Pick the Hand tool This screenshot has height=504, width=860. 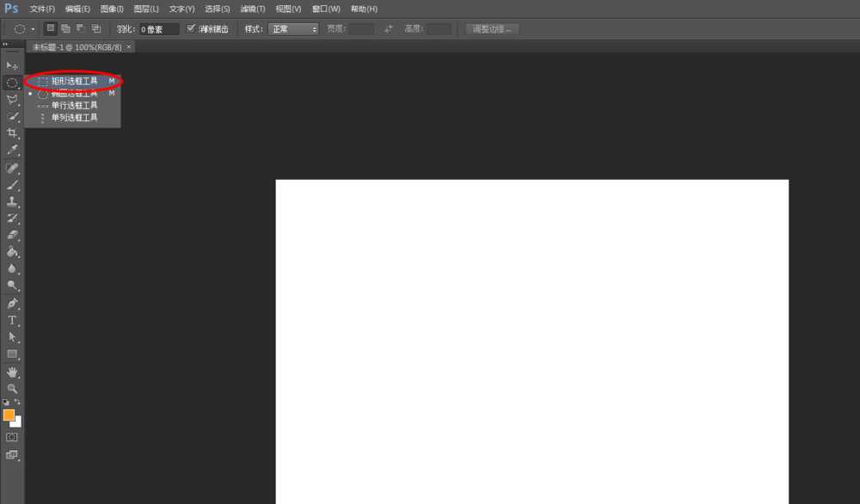(11, 372)
